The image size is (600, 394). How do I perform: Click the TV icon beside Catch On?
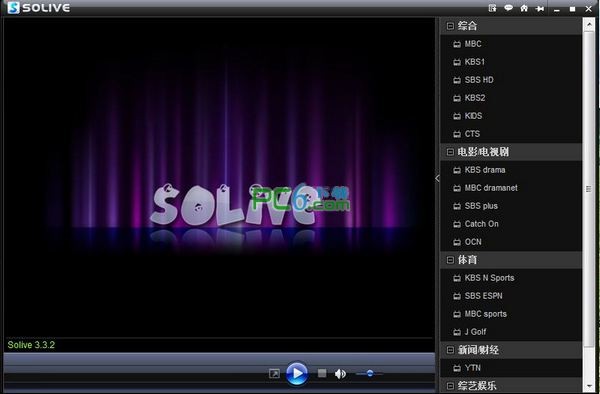point(457,224)
